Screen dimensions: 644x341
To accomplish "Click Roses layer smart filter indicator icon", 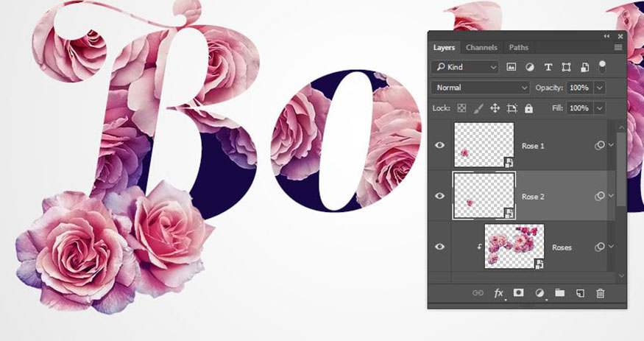I will [x=600, y=247].
